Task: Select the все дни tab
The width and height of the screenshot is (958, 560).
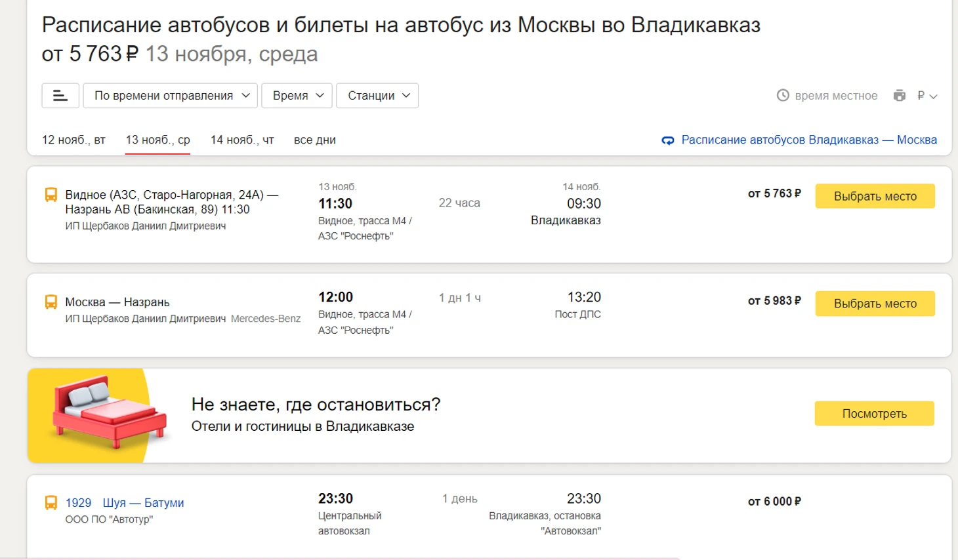Action: tap(315, 140)
